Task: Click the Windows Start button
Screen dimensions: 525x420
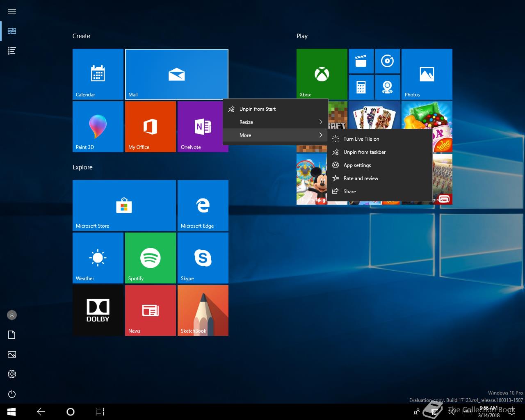Action: tap(11, 412)
